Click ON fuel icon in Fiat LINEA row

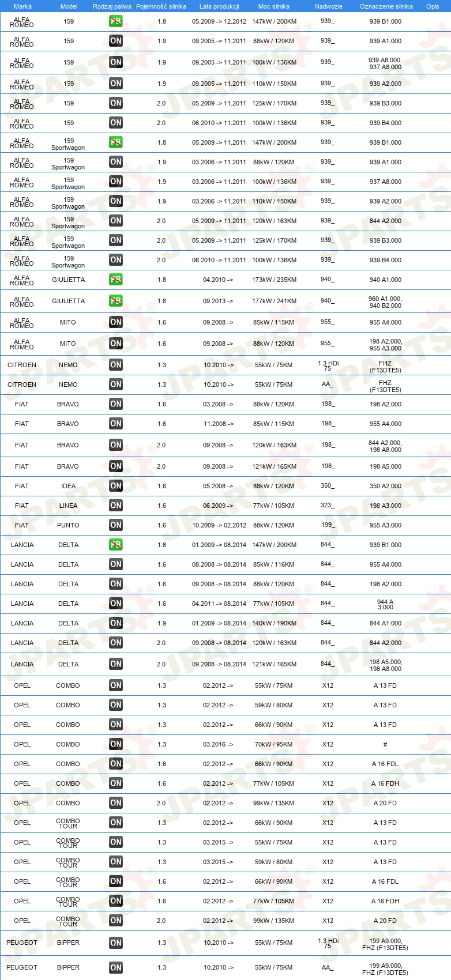(x=116, y=506)
